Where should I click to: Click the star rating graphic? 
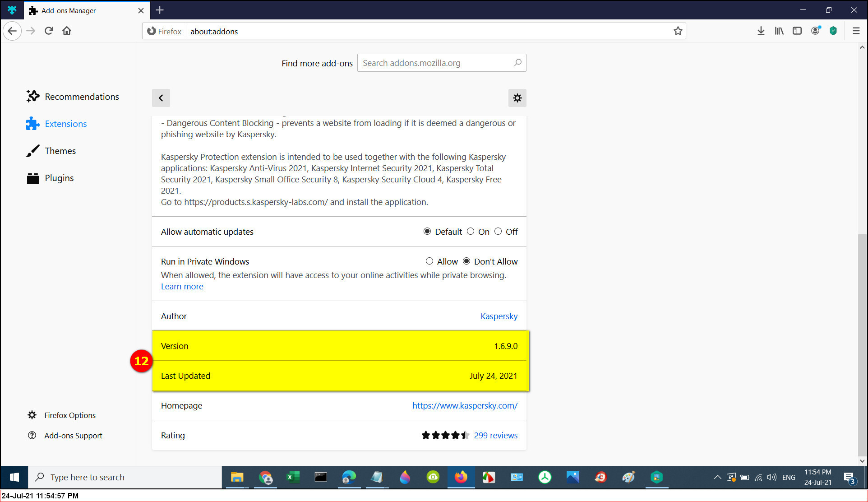[445, 435]
